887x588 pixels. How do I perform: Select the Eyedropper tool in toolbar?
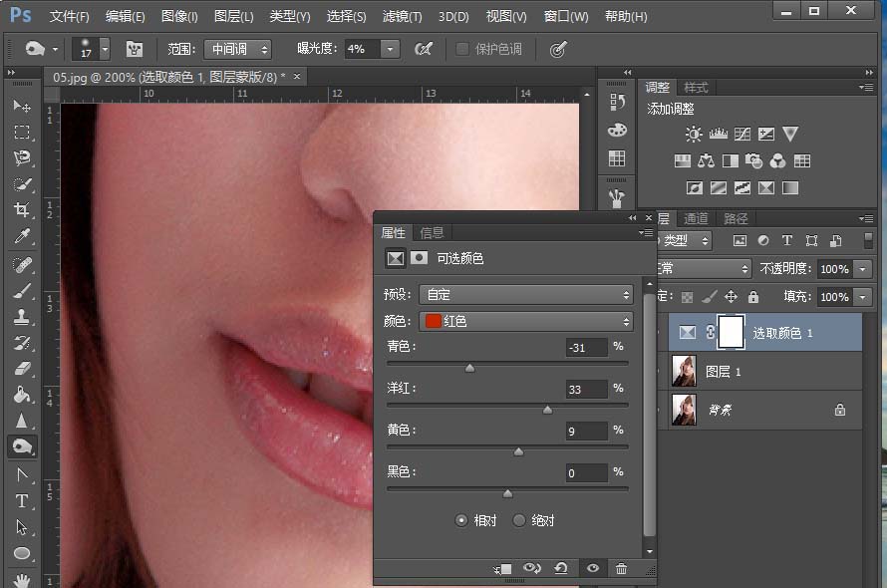21,236
